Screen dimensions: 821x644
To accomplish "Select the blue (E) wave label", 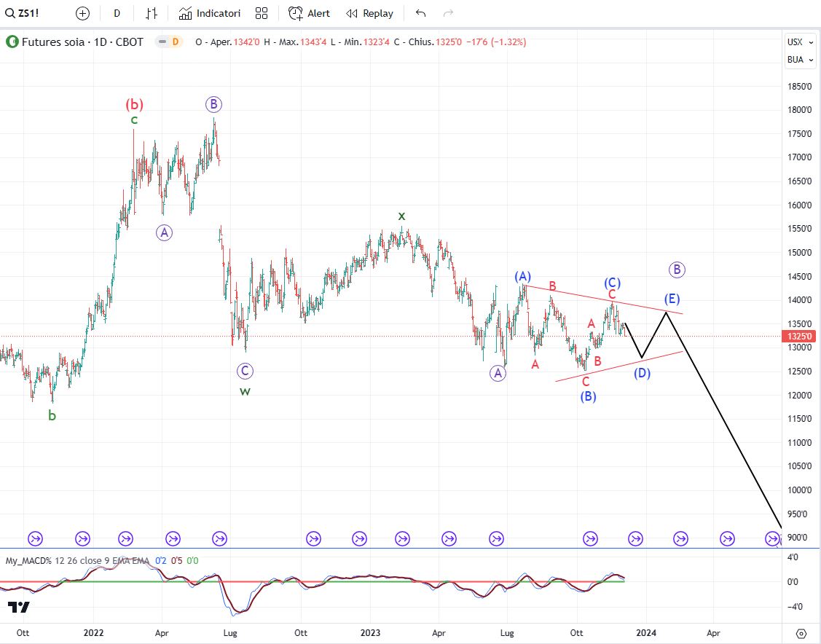I will tap(672, 299).
